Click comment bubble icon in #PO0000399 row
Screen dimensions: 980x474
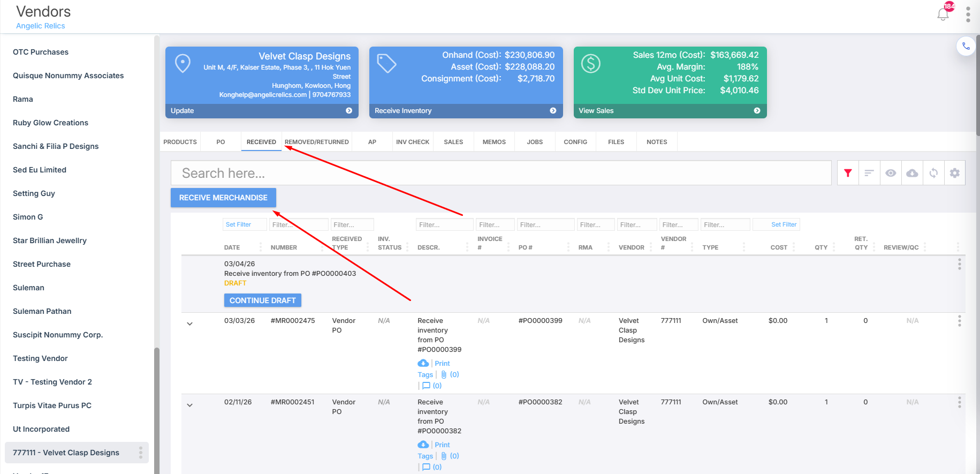pos(426,386)
